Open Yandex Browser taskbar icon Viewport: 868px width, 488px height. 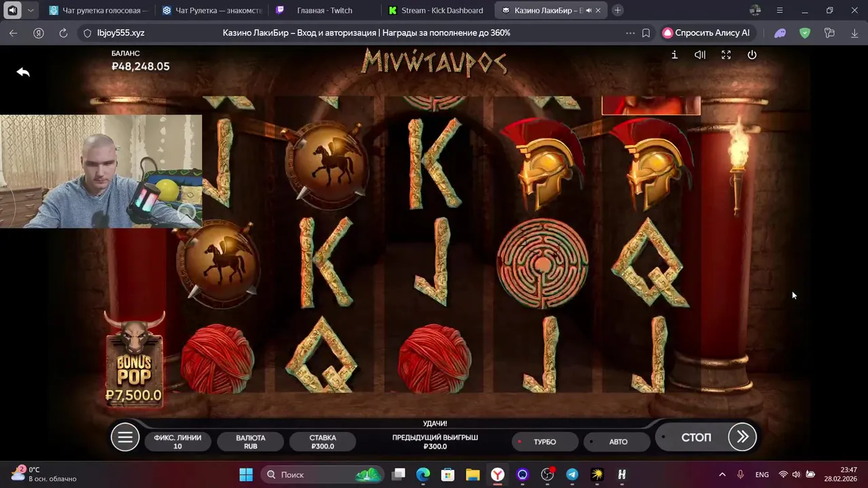coord(498,474)
